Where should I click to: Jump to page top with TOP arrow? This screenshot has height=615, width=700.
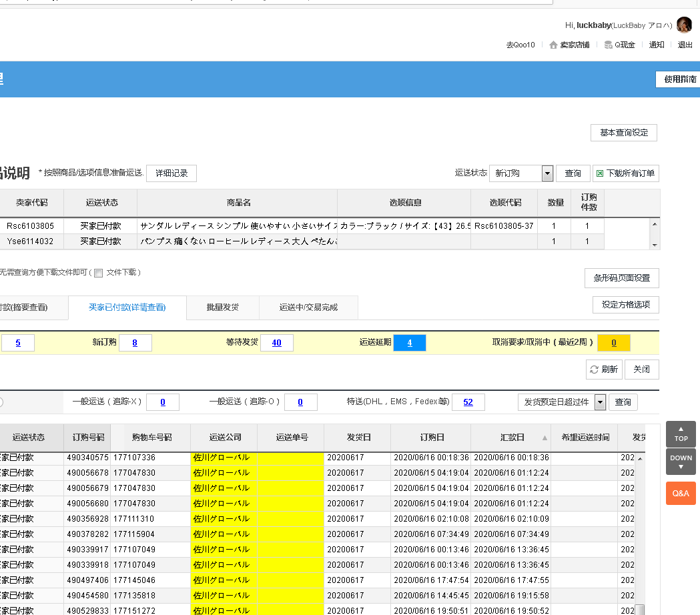click(681, 434)
